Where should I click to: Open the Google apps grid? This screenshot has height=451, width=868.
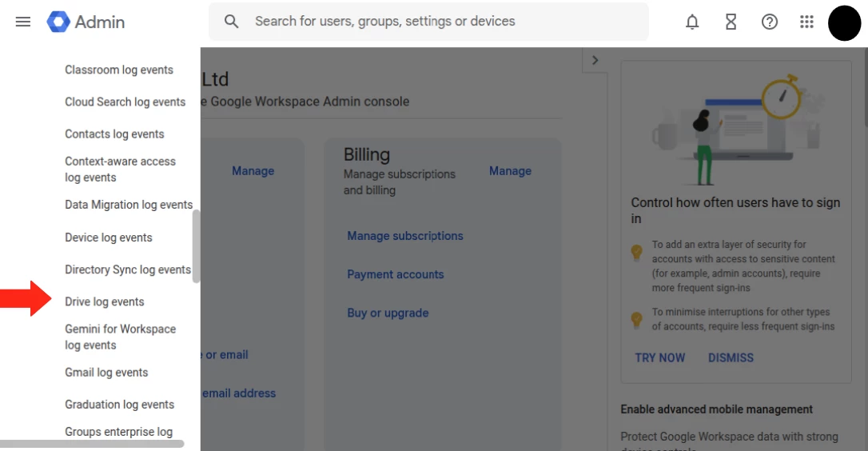[806, 22]
